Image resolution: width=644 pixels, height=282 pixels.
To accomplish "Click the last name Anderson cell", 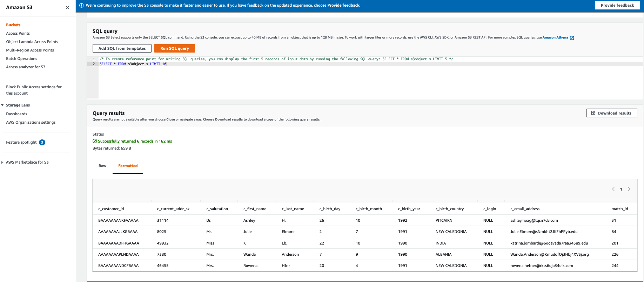I will point(290,254).
